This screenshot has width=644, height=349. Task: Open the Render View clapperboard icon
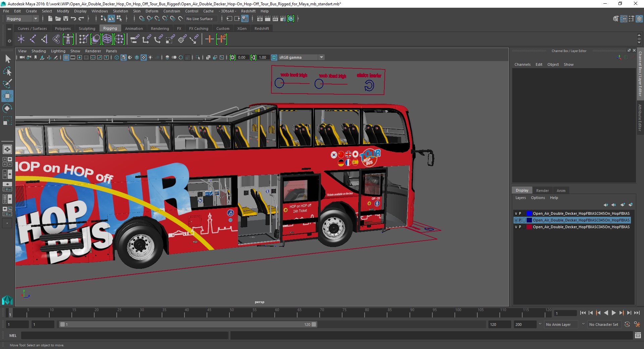click(x=260, y=19)
